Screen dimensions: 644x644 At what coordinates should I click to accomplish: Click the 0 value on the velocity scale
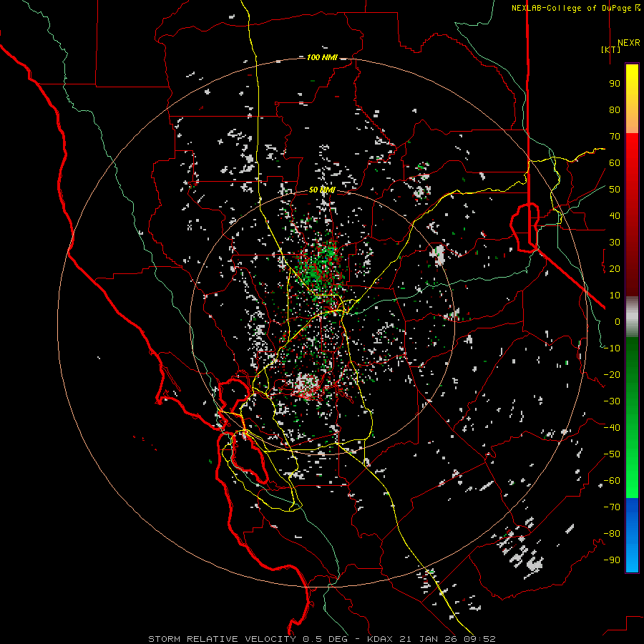618,321
